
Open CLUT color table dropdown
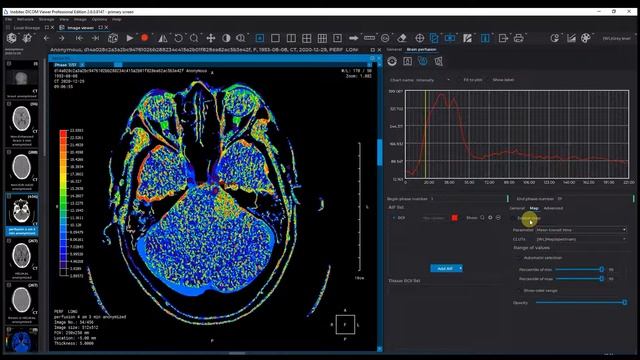point(582,239)
